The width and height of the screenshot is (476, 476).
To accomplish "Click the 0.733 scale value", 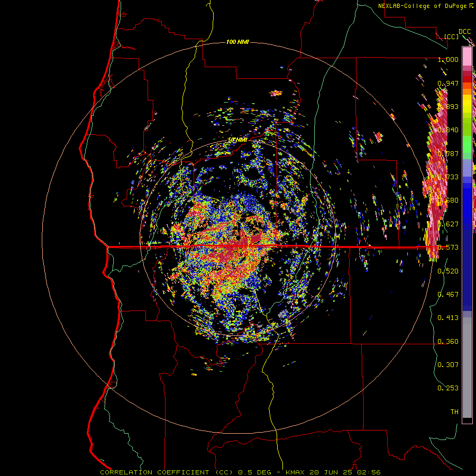I will click(x=448, y=177).
